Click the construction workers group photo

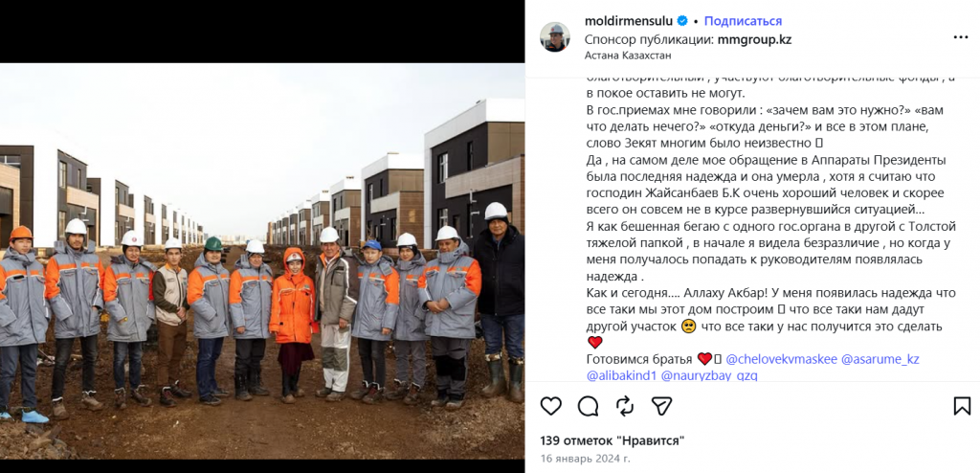(262, 261)
